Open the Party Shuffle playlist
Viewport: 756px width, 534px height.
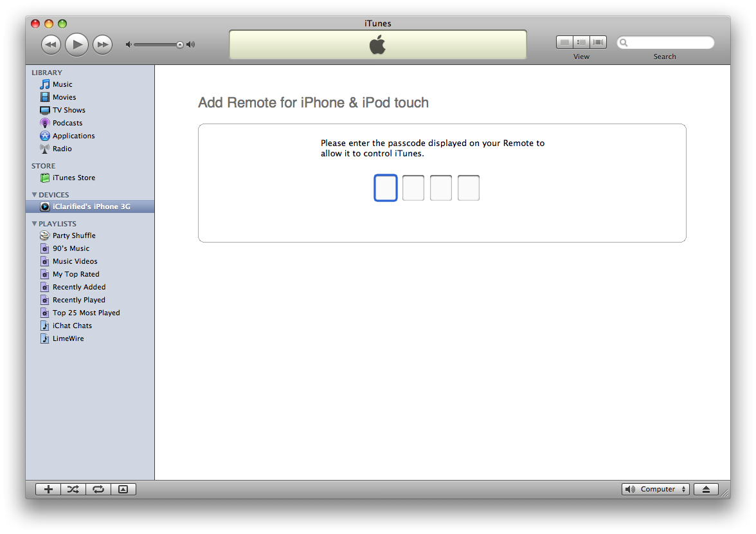pos(90,235)
